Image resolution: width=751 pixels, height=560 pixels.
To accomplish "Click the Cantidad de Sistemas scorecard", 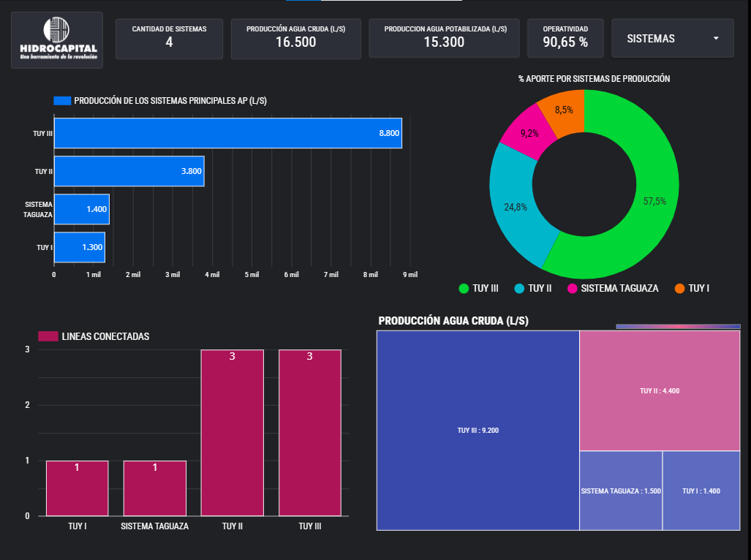I will 169,38.
